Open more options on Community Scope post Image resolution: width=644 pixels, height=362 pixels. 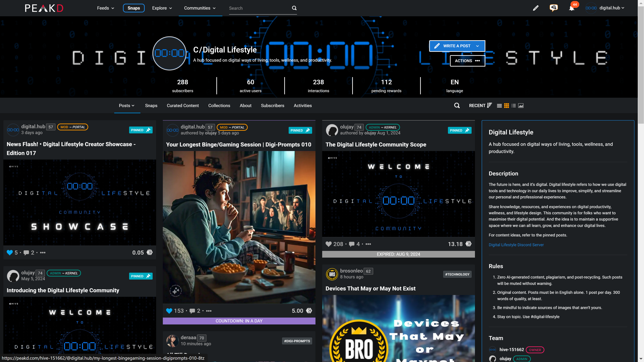pyautogui.click(x=368, y=244)
